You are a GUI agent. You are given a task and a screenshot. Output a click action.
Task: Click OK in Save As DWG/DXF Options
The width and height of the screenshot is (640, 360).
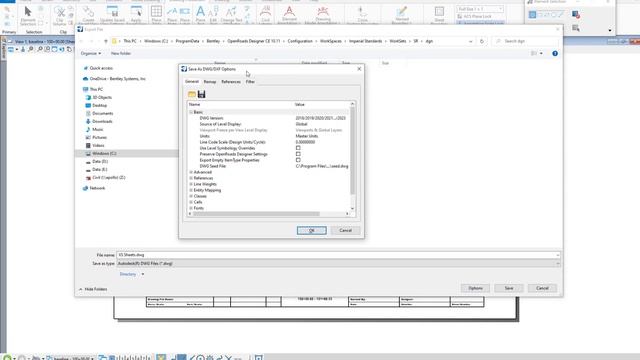pos(311,231)
